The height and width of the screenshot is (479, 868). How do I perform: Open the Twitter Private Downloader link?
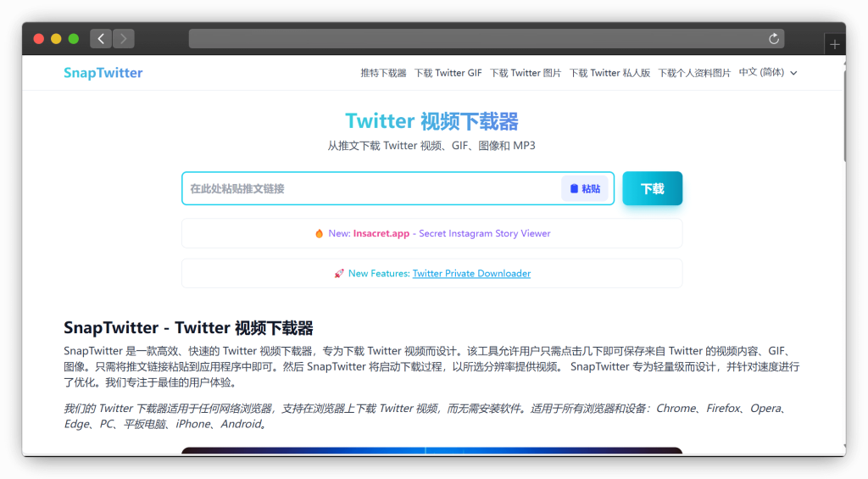471,274
